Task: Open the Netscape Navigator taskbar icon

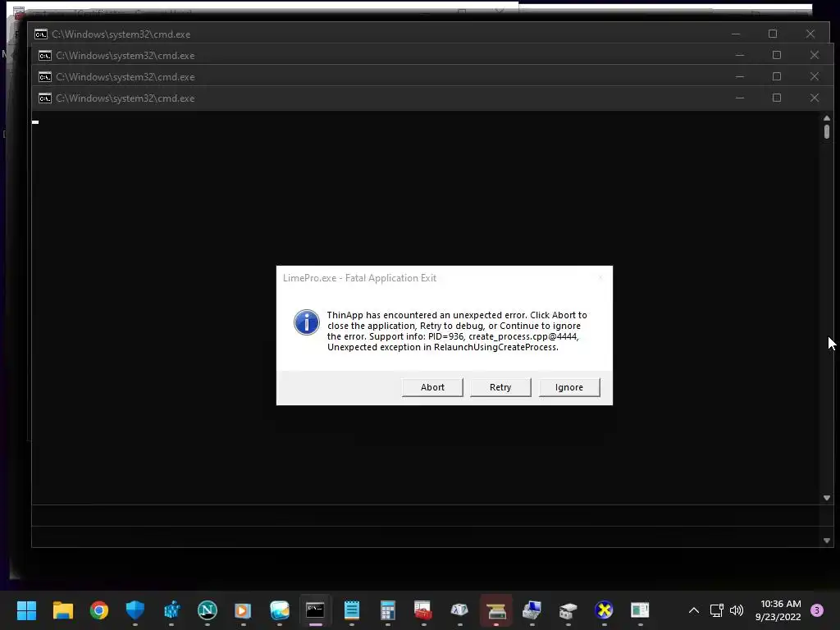Action: point(208,610)
